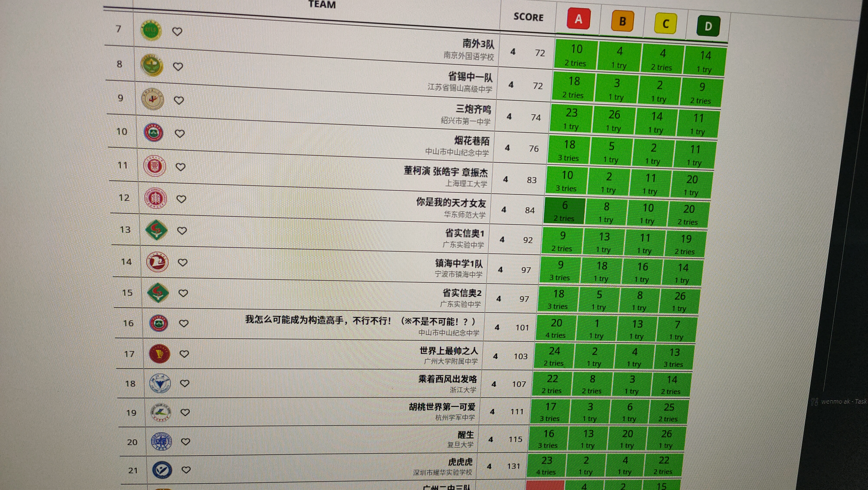Click the SCORE column header
The width and height of the screenshot is (868, 490).
pos(528,17)
